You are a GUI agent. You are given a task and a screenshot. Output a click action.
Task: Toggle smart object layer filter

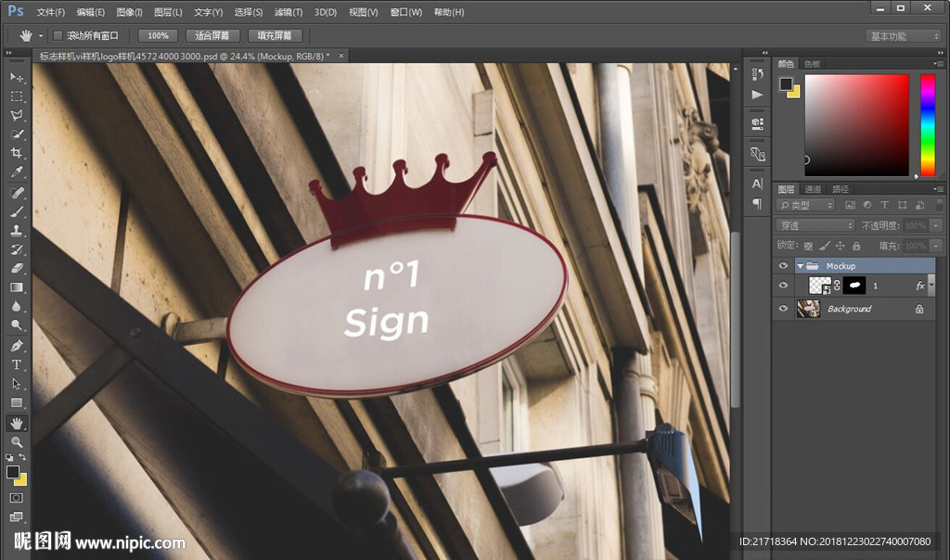point(919,205)
